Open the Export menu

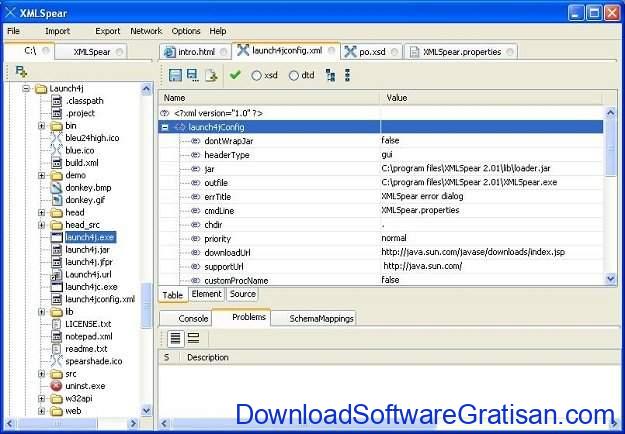point(108,31)
